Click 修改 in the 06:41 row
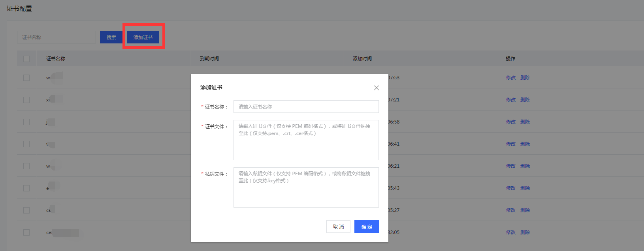 (511, 144)
